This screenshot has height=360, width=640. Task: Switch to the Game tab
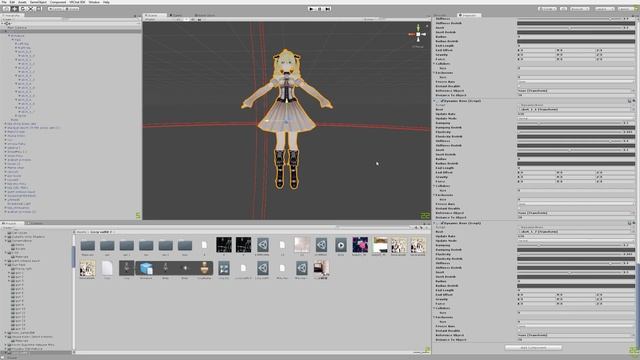177,15
